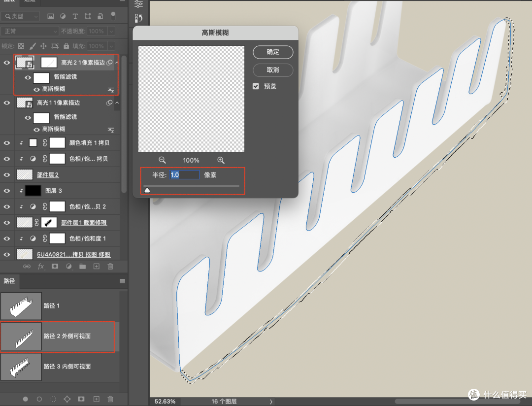Lock transparent pixels checkerboard icon
532x406 pixels.
[21, 46]
